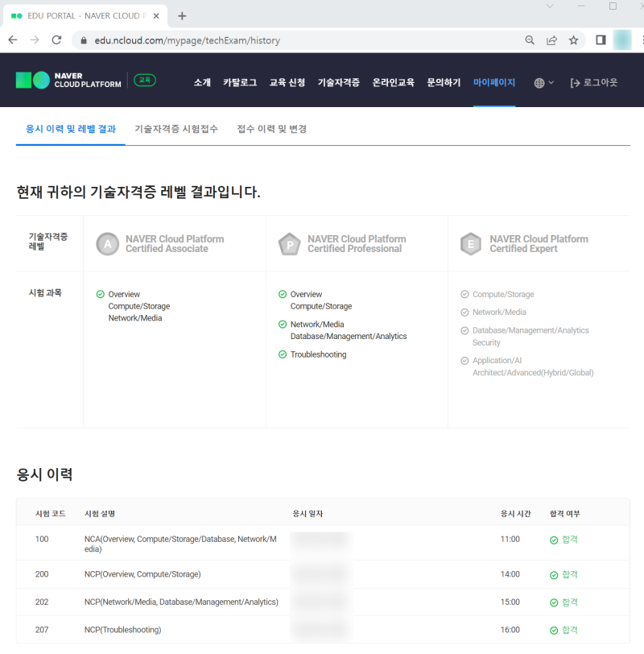Viewport: 644px width, 654px height.
Task: Click grey check icon beside Expert Network/Media
Action: (464, 312)
